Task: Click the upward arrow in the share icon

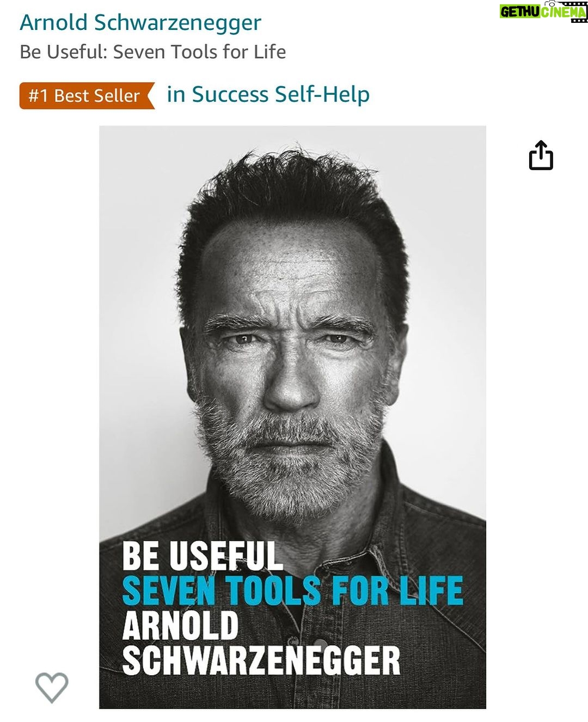Action: [x=541, y=150]
